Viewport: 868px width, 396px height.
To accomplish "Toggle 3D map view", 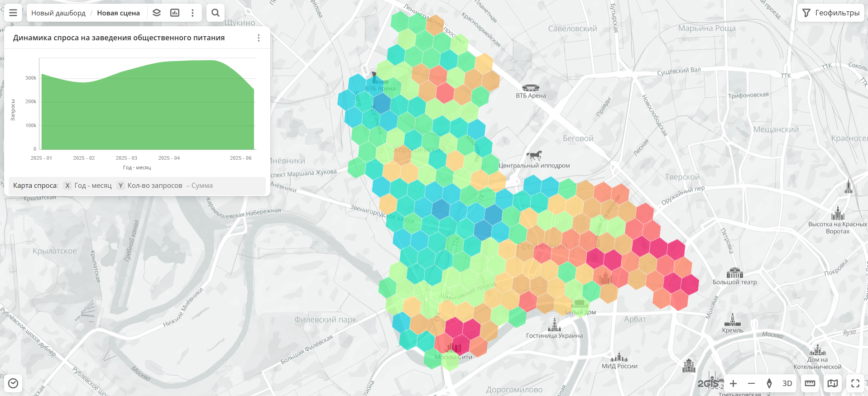I will pyautogui.click(x=787, y=383).
